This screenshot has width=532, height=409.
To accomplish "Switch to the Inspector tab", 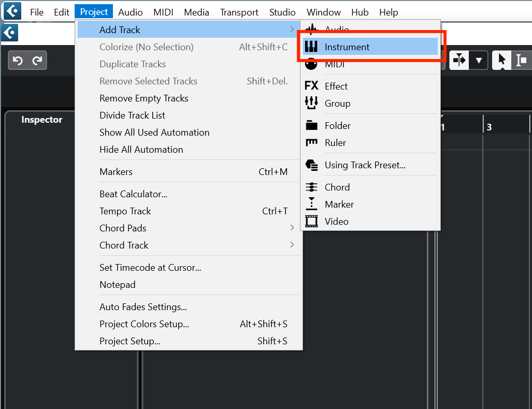I will tap(41, 120).
